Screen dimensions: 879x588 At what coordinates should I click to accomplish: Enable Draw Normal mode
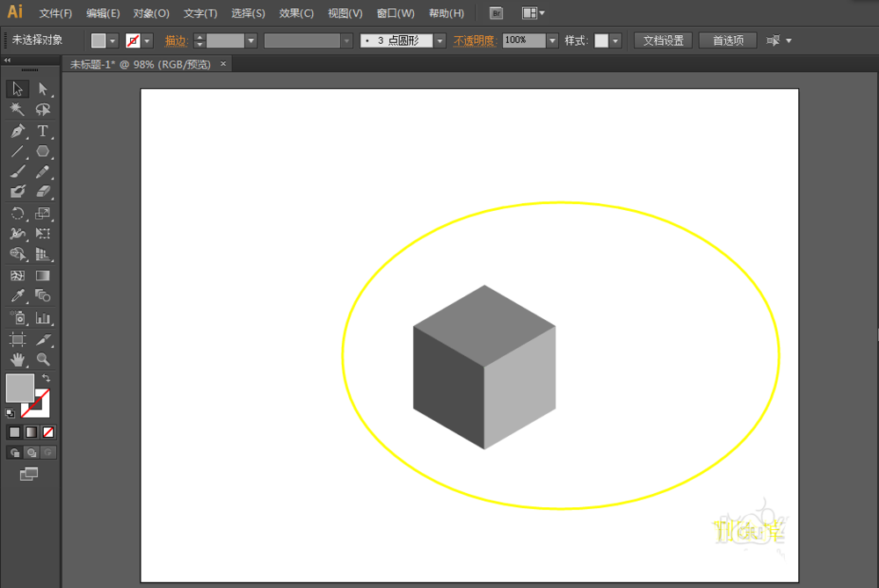(15, 453)
